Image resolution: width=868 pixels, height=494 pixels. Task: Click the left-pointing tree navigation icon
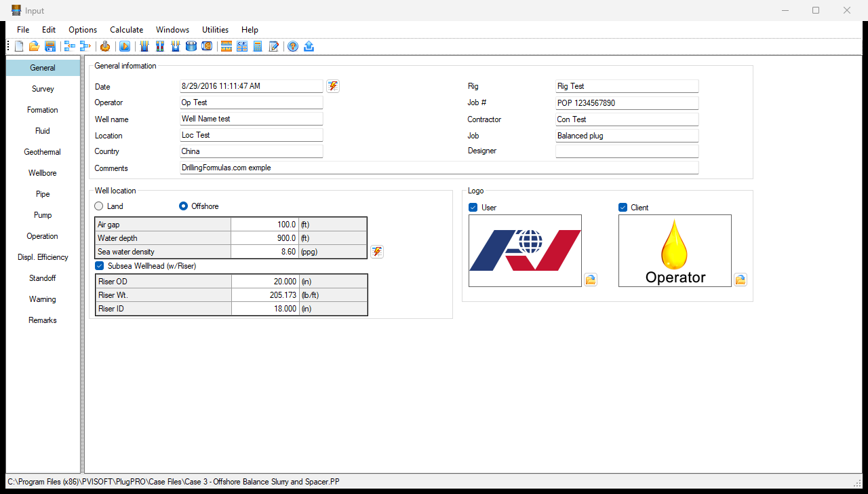(70, 46)
